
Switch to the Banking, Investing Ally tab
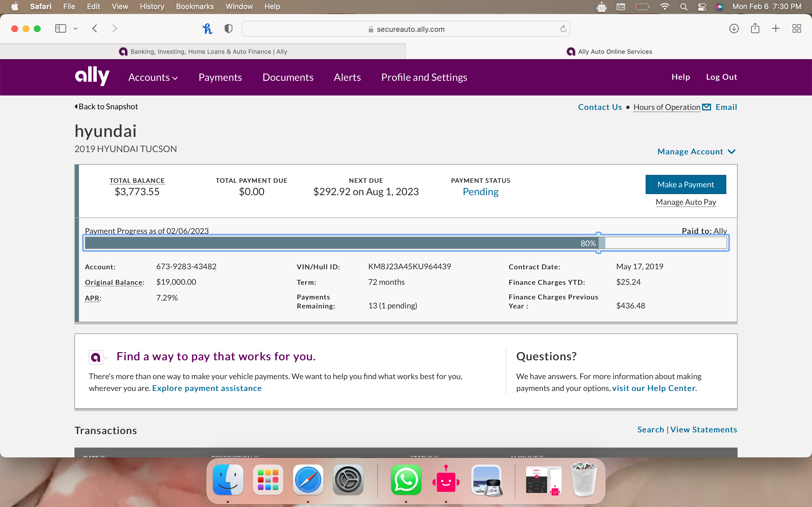click(x=203, y=52)
